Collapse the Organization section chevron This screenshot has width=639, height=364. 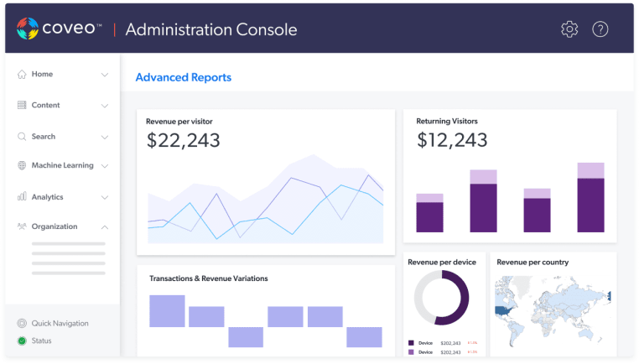[x=105, y=226]
